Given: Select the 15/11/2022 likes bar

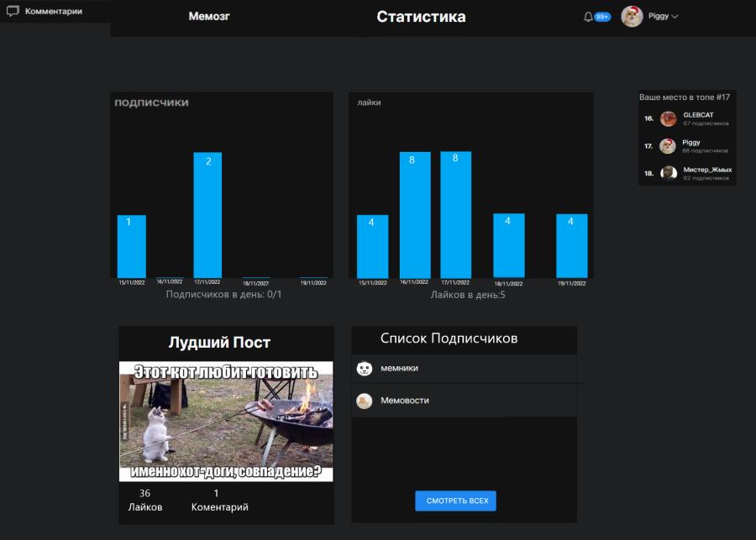Looking at the screenshot, I should pyautogui.click(x=372, y=246).
